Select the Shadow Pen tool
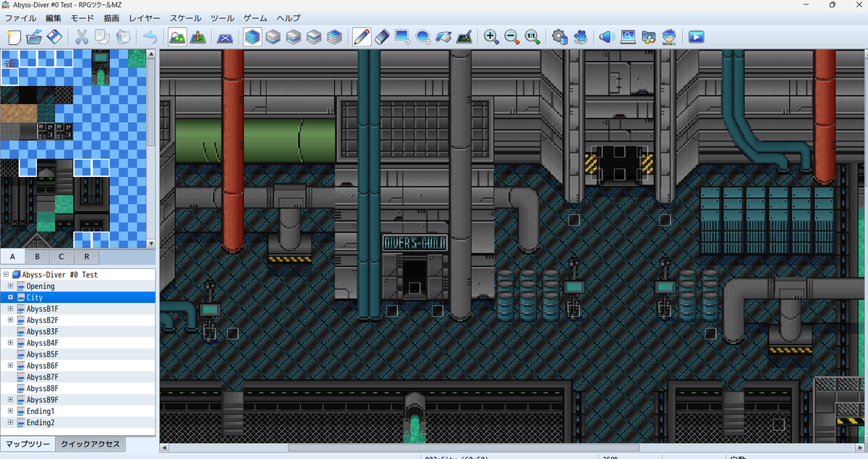The image size is (868, 459). click(465, 37)
